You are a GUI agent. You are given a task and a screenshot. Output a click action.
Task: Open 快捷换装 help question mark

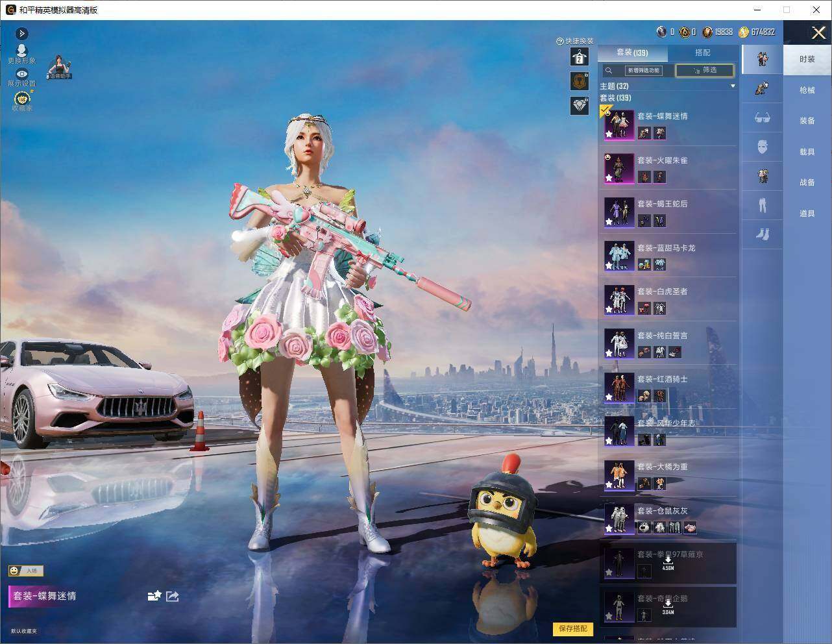[559, 41]
